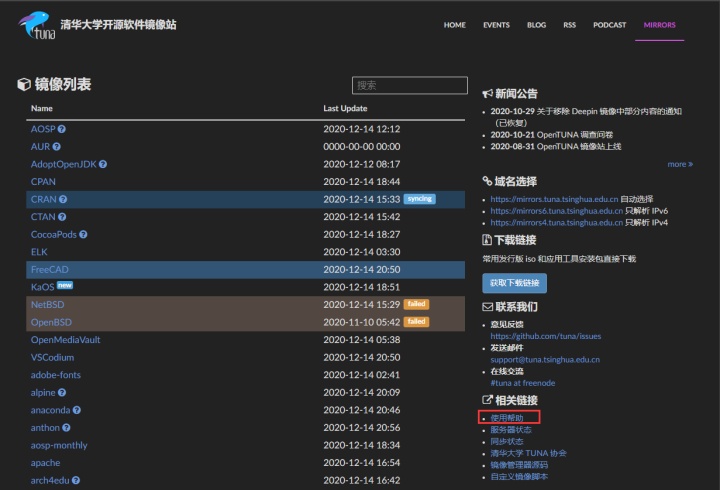This screenshot has width=720, height=490.
Task: Open RSS navigation item
Action: 569,25
